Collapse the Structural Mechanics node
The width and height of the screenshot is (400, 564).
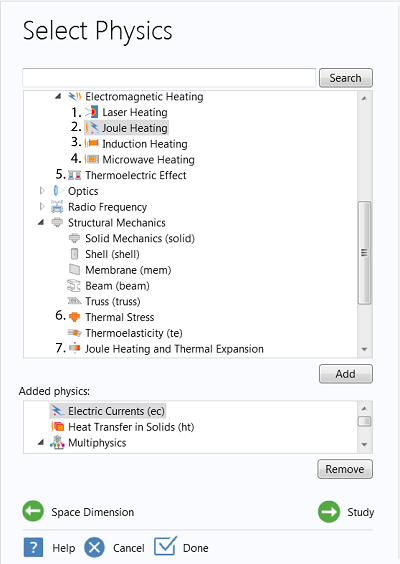(41, 223)
